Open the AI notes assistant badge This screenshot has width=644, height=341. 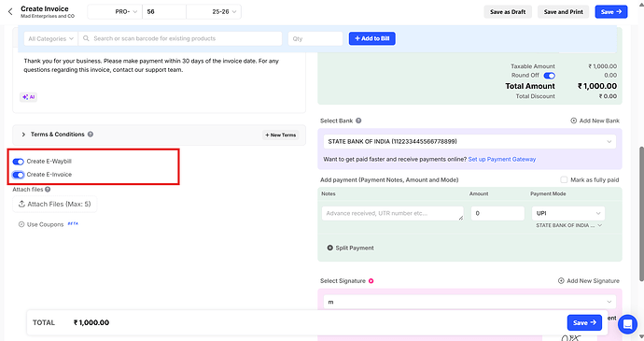28,97
